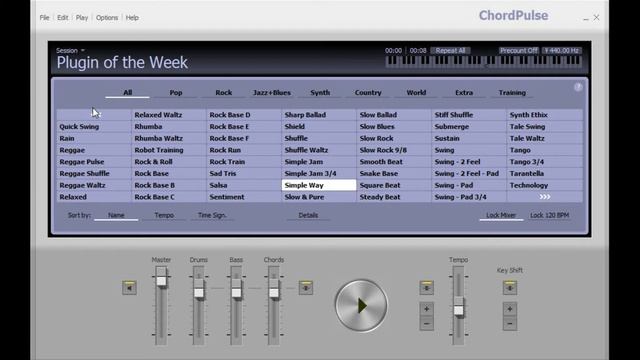Toggle the Repeat All option
This screenshot has height=360, width=640.
tap(450, 51)
